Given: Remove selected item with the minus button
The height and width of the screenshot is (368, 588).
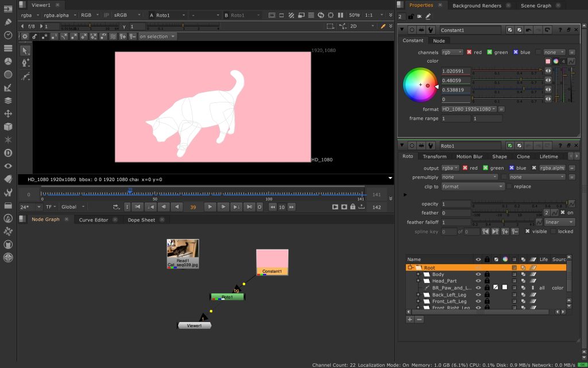Looking at the screenshot, I should (x=419, y=320).
